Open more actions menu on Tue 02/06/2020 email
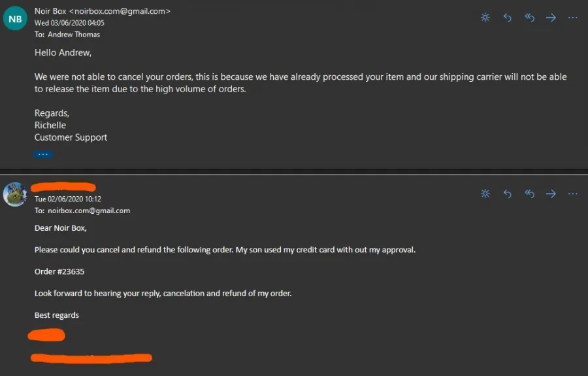This screenshot has width=588, height=376. [572, 194]
